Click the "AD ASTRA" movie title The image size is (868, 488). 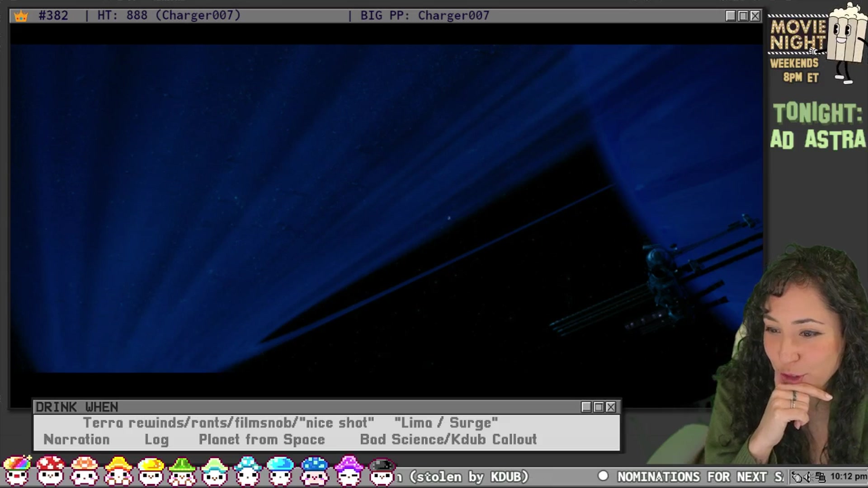tap(818, 139)
